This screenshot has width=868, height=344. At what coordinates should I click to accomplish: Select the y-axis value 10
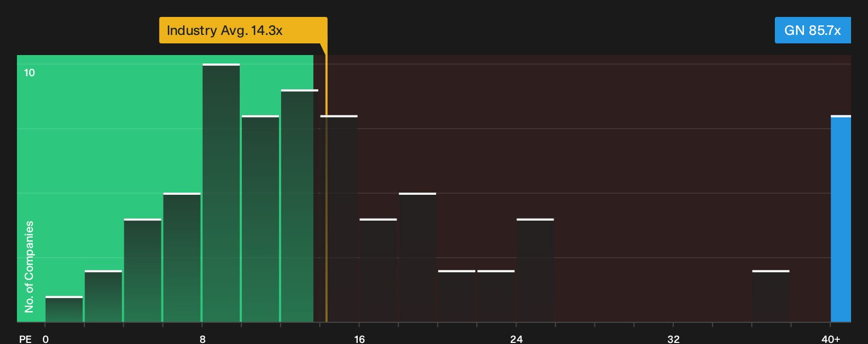[30, 73]
